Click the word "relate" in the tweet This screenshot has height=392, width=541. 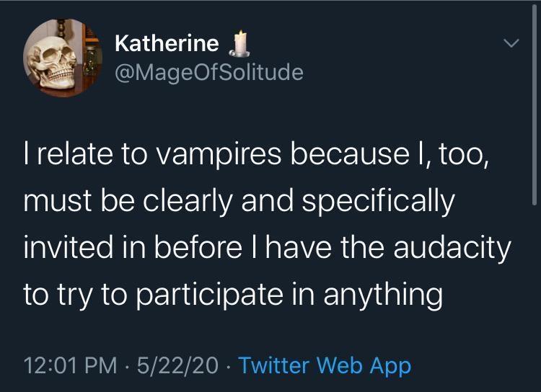point(69,154)
